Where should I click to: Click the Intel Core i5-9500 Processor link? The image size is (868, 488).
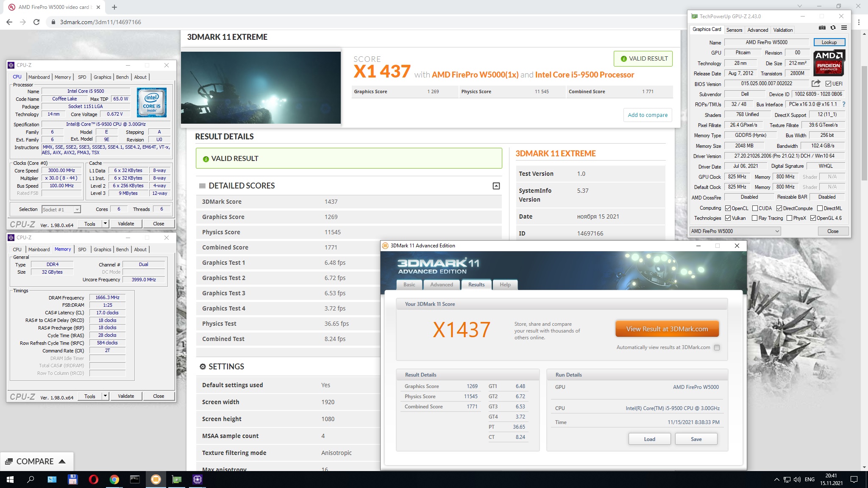coord(584,75)
